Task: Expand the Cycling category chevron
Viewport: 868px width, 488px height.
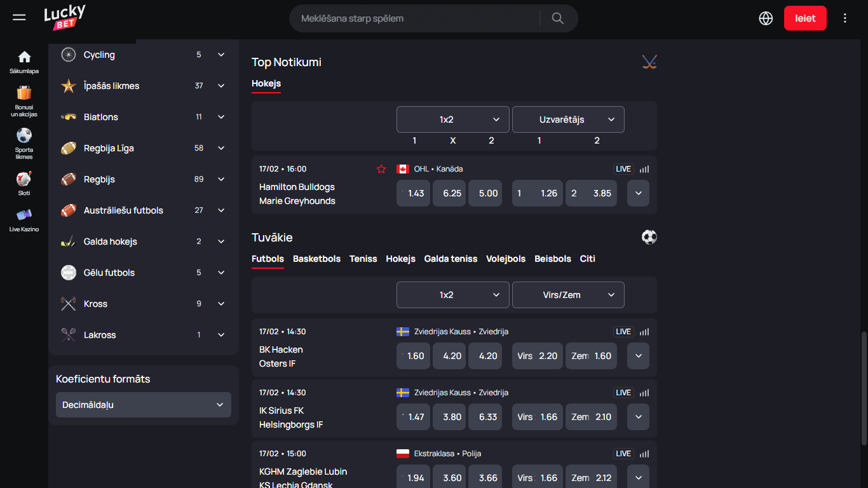Action: tap(221, 55)
